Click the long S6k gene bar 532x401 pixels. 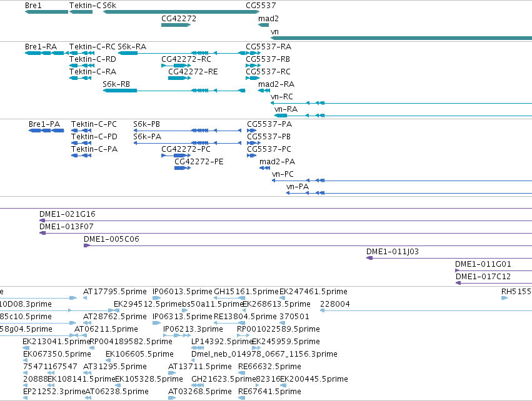coord(181,12)
